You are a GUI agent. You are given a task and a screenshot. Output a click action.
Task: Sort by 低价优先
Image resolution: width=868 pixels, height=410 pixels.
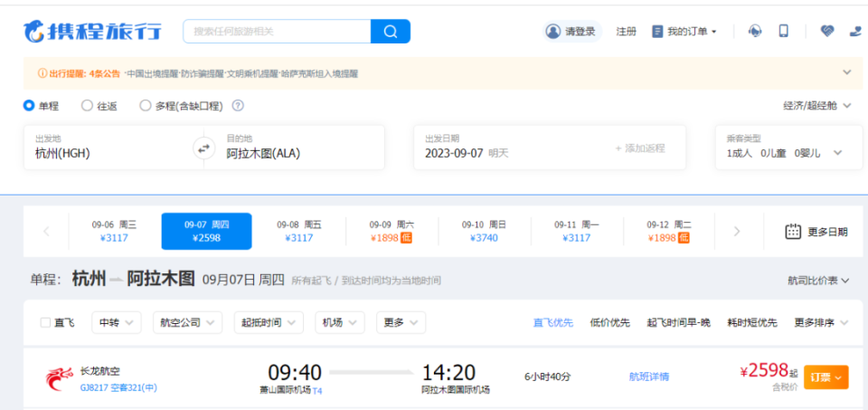(610, 322)
